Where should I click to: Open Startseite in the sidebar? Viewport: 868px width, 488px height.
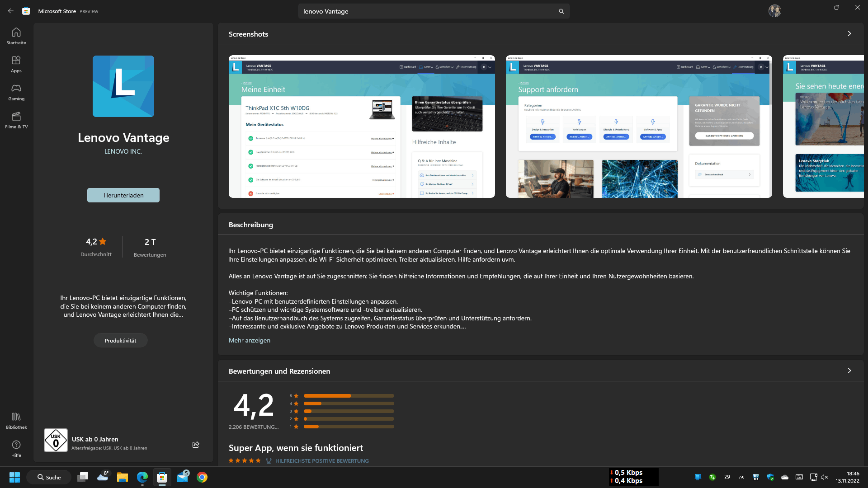pyautogui.click(x=16, y=36)
